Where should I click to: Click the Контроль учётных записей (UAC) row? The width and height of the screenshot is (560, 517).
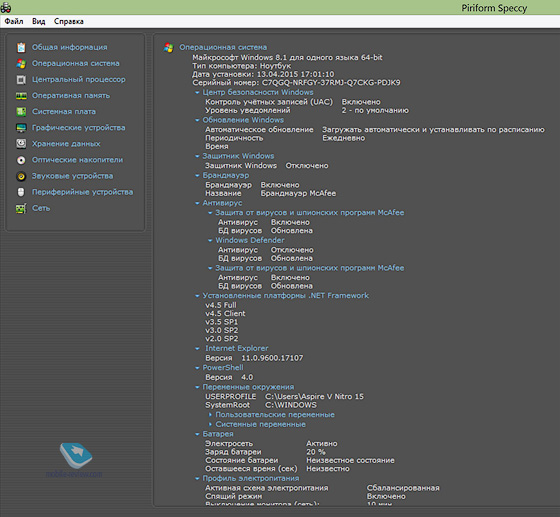point(293,102)
